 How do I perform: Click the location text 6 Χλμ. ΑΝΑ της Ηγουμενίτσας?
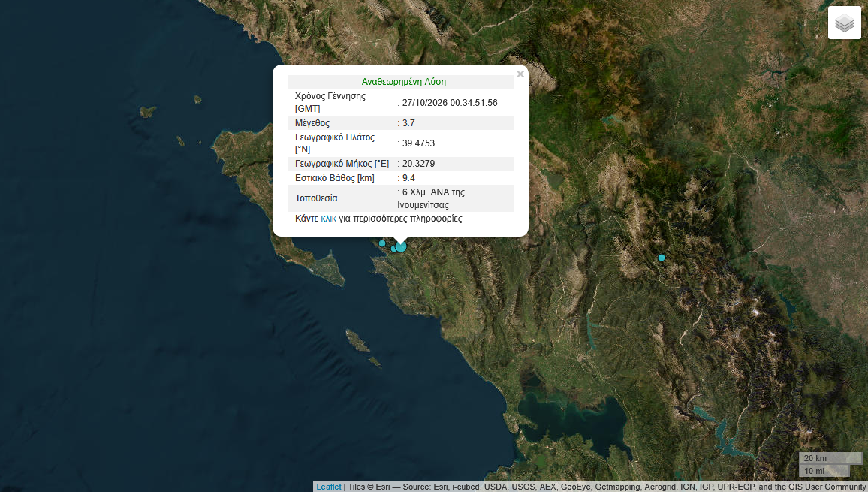431,198
